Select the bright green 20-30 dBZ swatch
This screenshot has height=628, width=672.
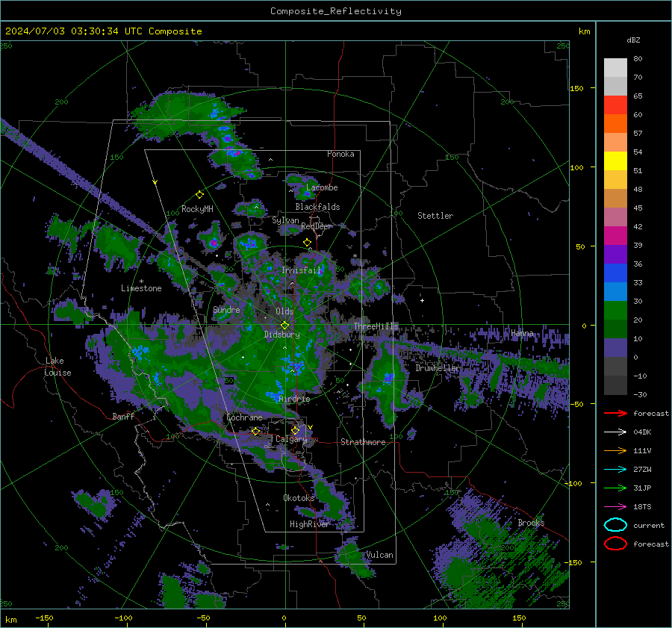(x=615, y=311)
